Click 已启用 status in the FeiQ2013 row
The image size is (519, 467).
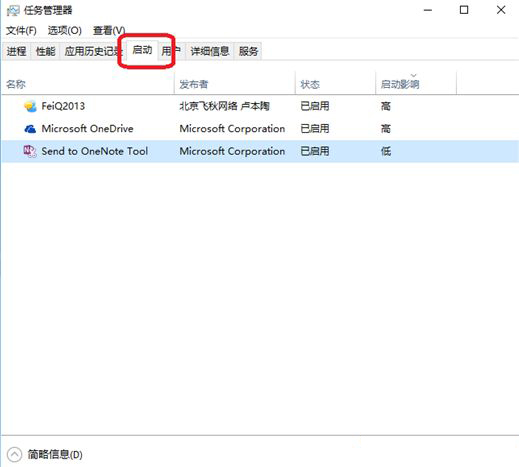click(x=315, y=106)
